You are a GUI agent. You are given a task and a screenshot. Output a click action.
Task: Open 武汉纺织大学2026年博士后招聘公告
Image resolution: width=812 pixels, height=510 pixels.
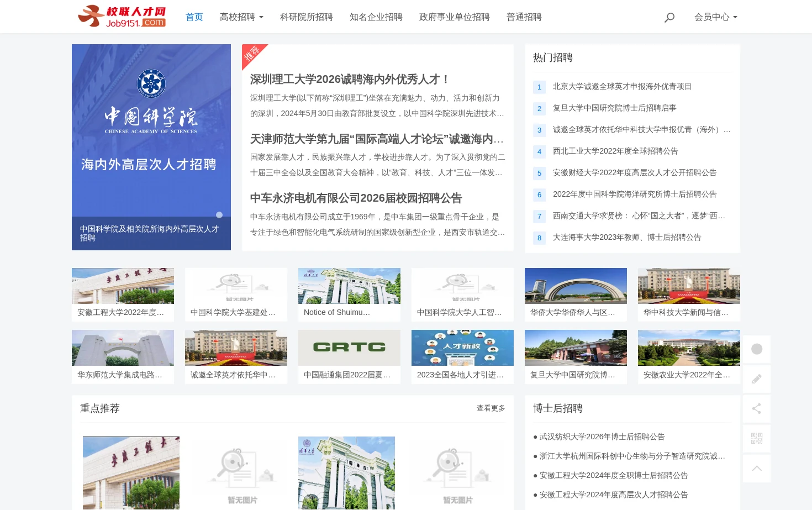click(602, 437)
